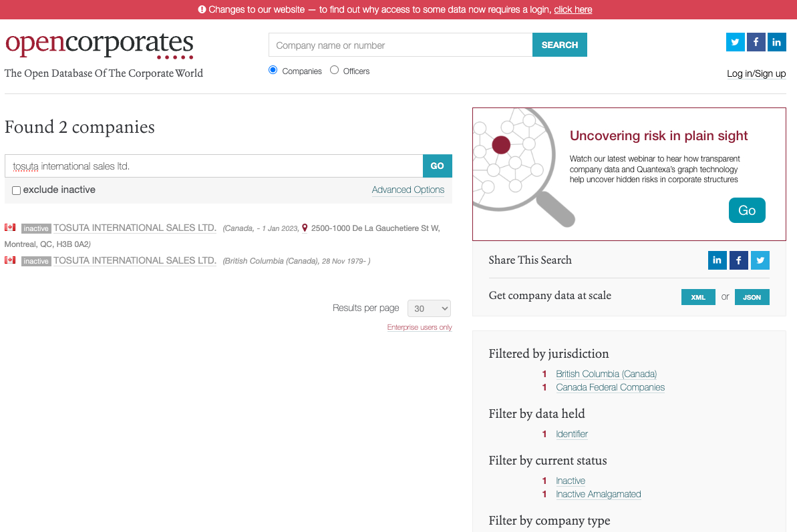Image resolution: width=797 pixels, height=532 pixels.
Task: Click the query field containing 'tosuta international sales ltd.'
Action: (x=214, y=166)
